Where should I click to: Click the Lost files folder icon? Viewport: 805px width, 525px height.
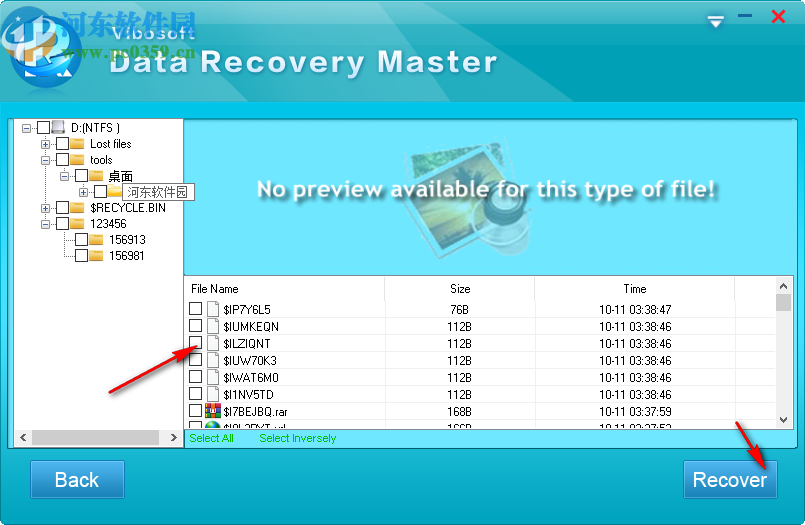tap(77, 143)
